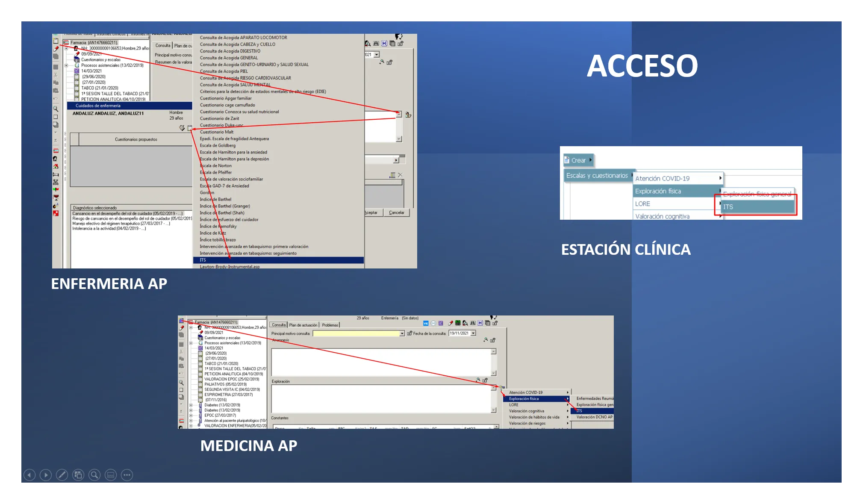This screenshot has width=863, height=504.
Task: Choose Indice de Barthel (Granger) entry
Action: pyautogui.click(x=225, y=206)
